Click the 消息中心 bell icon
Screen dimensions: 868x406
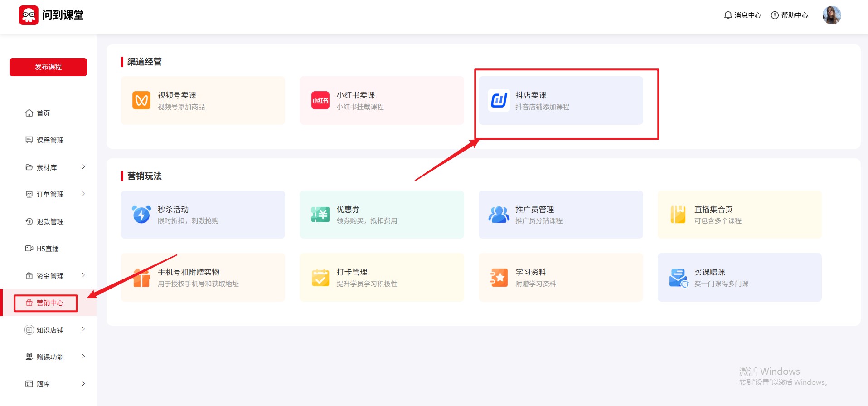[x=728, y=15]
